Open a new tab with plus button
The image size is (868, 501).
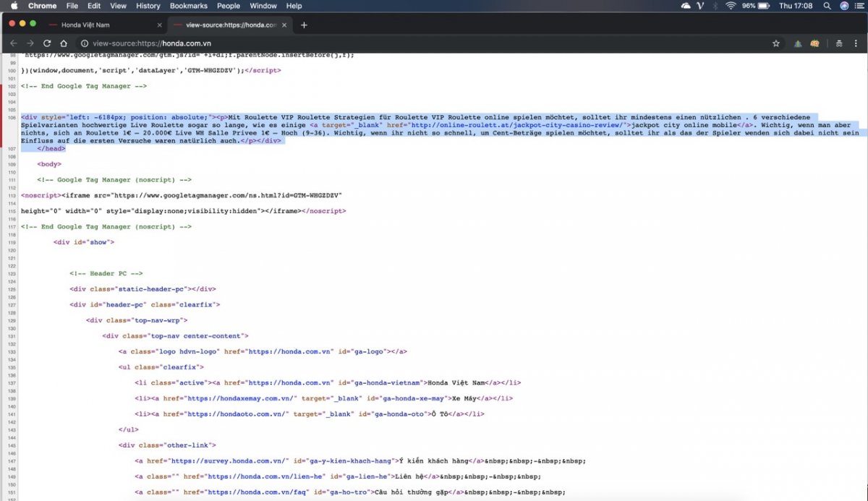(x=304, y=25)
